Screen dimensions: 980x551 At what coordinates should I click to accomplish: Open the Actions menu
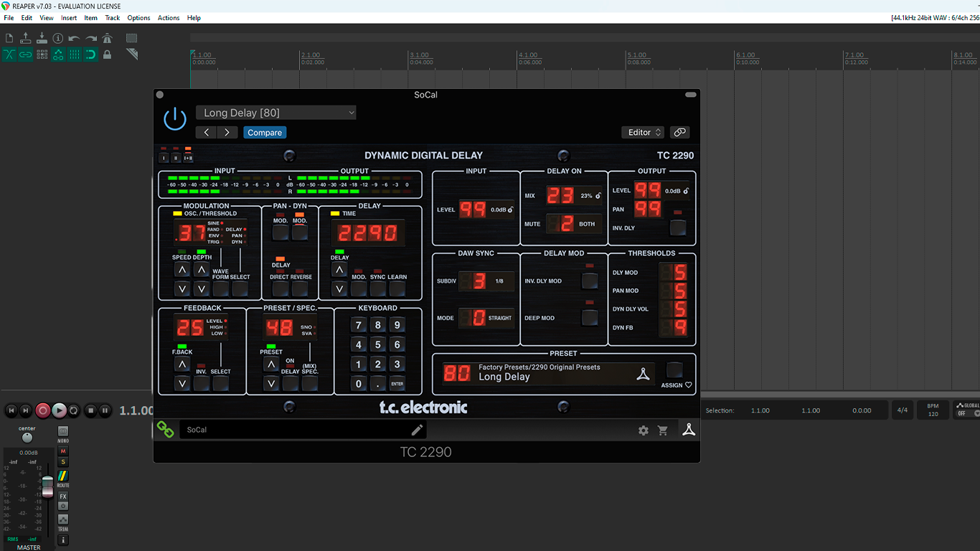[169, 18]
